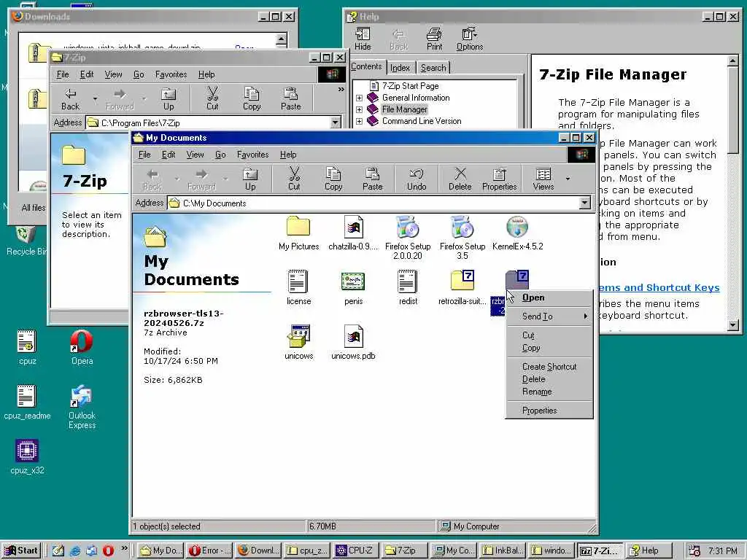Choose Delete in context menu

click(550, 379)
